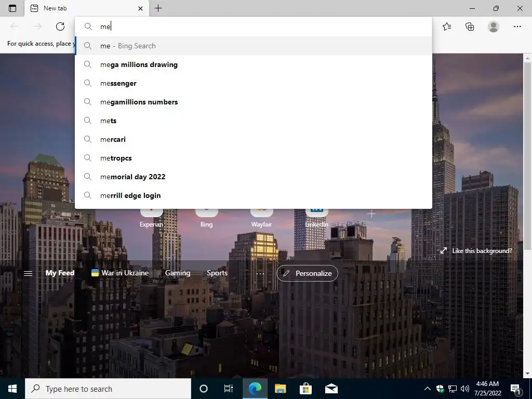The height and width of the screenshot is (399, 532).
Task: Open the tab actions menu icon
Action: coord(12,8)
